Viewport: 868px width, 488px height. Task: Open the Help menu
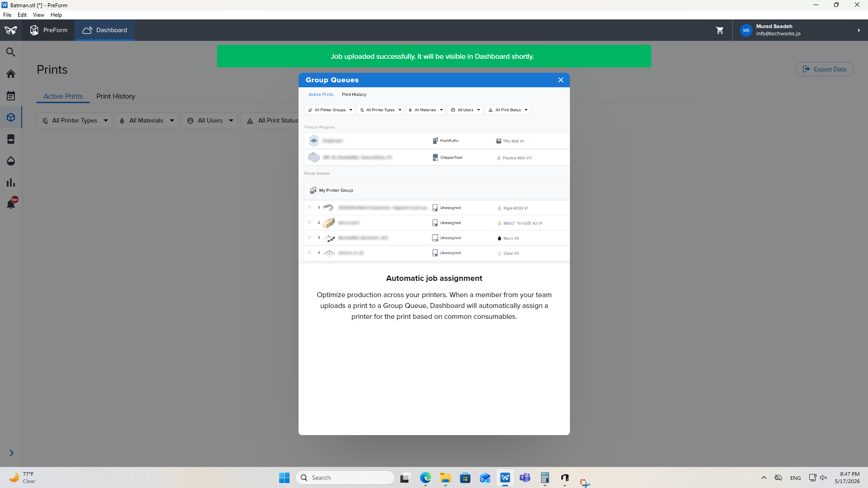coord(56,15)
